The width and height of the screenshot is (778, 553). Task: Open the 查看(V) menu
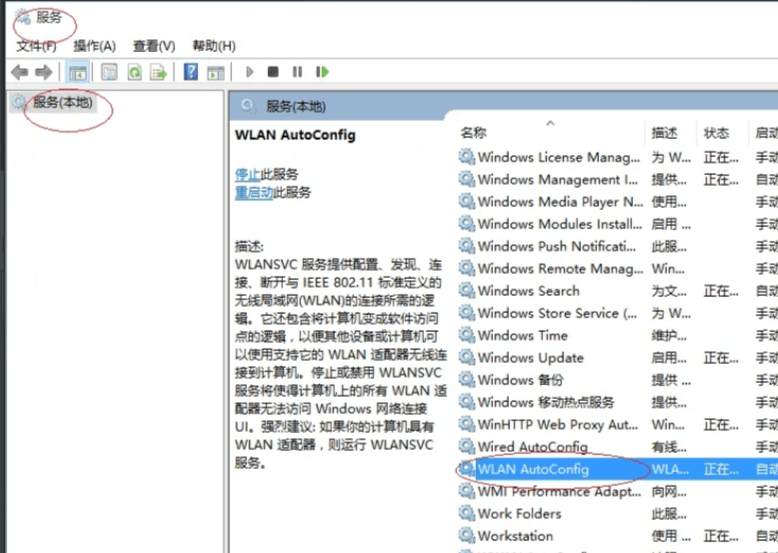(154, 46)
